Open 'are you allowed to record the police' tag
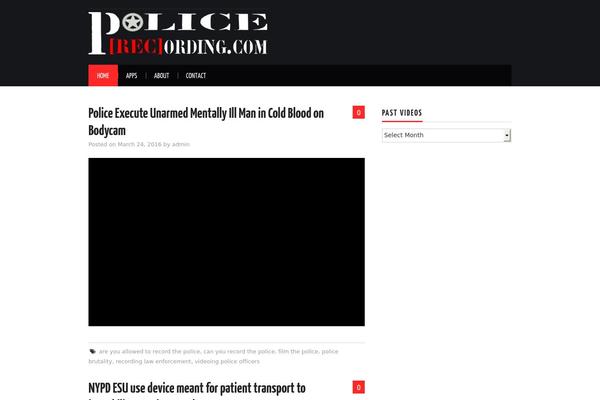Viewport: 600px width, 400px height. [x=149, y=351]
